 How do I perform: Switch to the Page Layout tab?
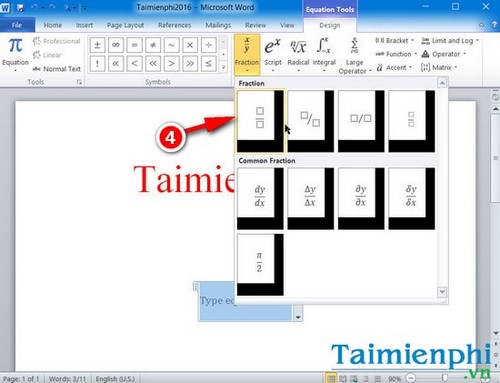tap(125, 25)
